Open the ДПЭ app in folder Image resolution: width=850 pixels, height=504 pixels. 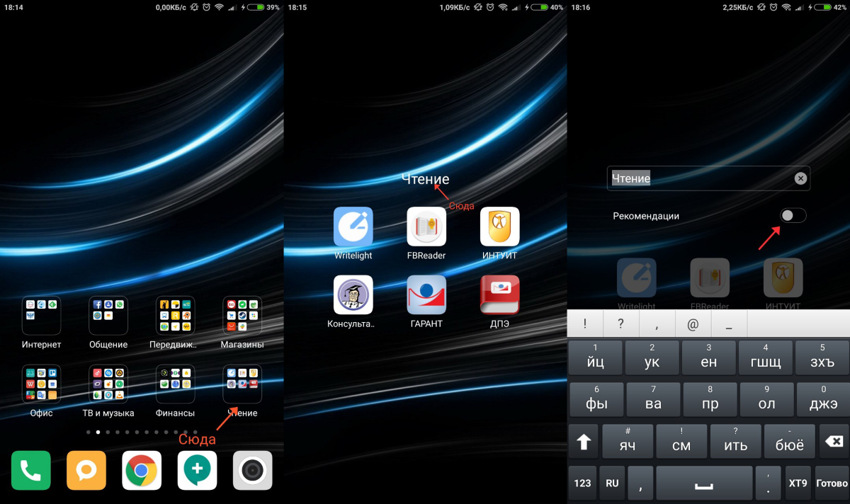(x=500, y=294)
